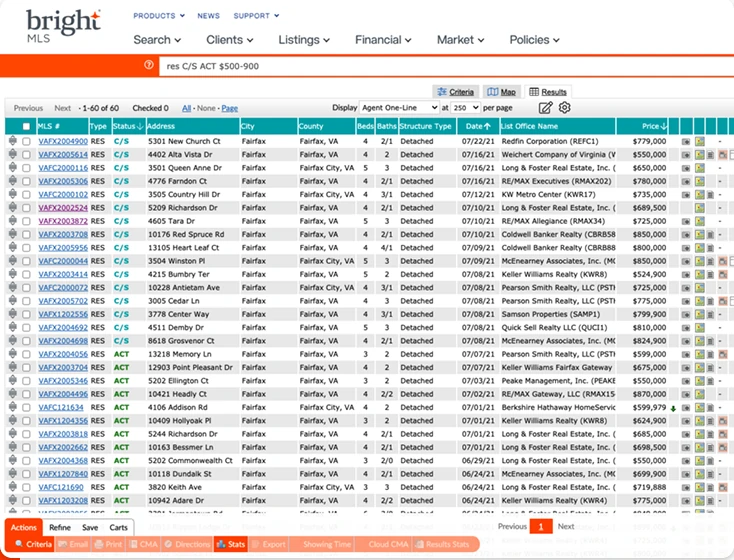Open document icon for 10176 Red Spruce Rd
The width and height of the screenshot is (734, 560).
click(x=710, y=234)
